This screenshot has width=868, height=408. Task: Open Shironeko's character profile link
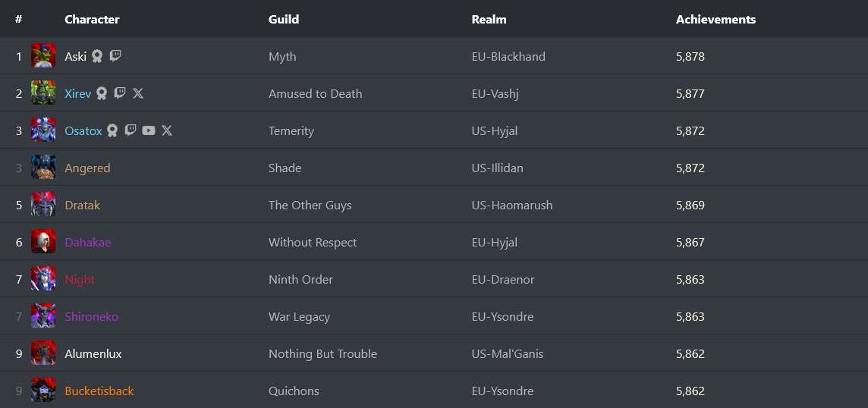coord(91,316)
